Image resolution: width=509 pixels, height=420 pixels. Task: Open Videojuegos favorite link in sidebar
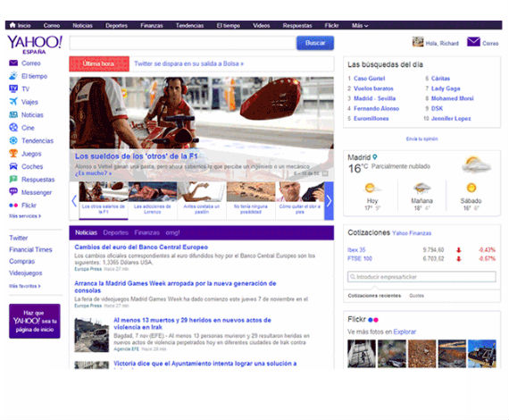click(x=26, y=273)
